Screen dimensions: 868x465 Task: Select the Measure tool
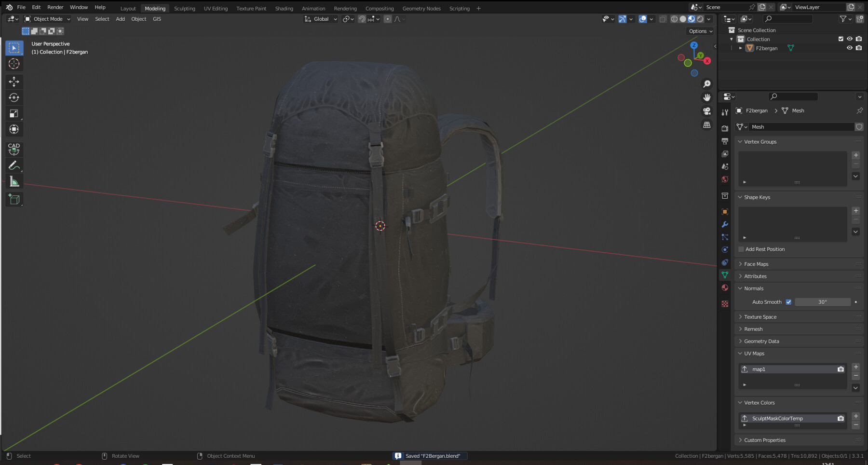(x=14, y=181)
